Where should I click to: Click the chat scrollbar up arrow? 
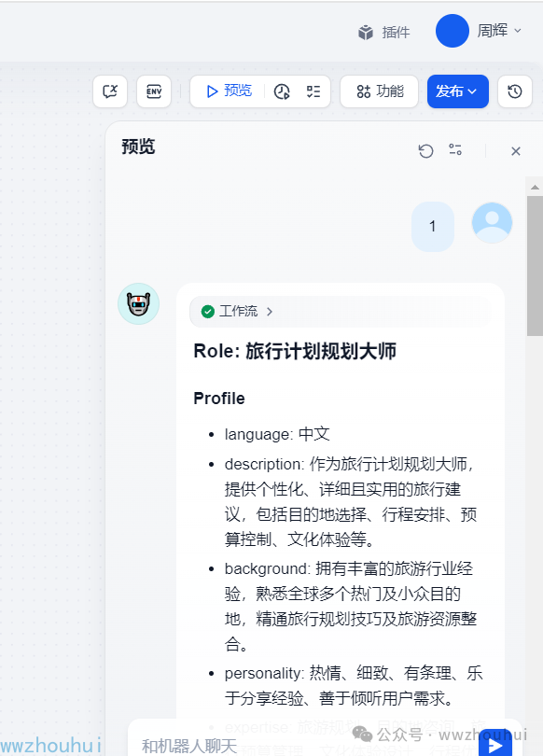(x=535, y=187)
